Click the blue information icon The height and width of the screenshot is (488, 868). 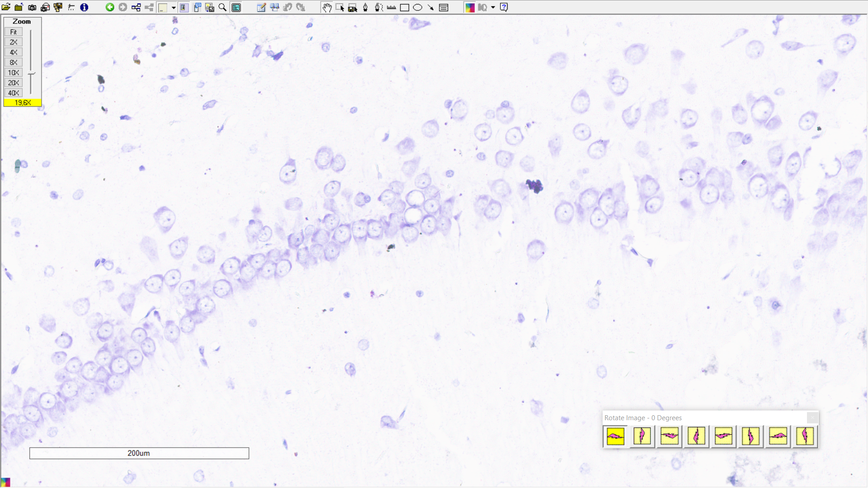point(84,7)
